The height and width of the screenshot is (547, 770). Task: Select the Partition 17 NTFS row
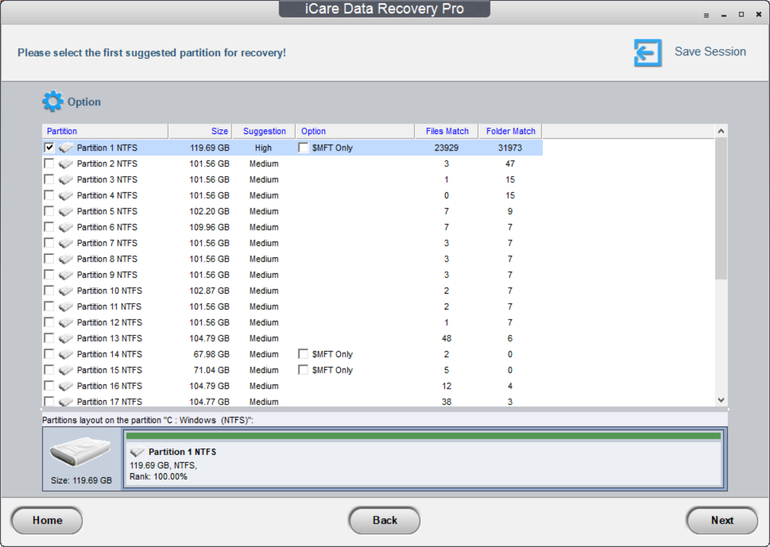[x=292, y=401]
